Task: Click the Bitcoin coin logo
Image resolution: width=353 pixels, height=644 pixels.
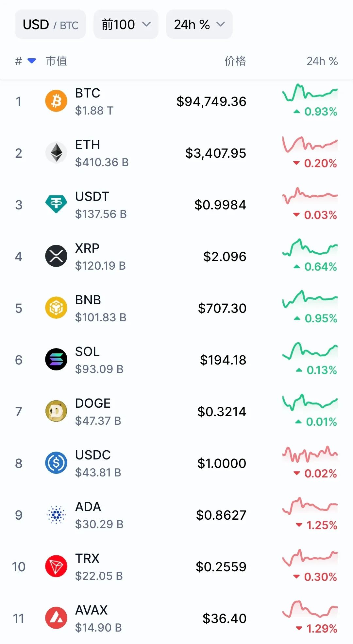Action: (x=56, y=101)
